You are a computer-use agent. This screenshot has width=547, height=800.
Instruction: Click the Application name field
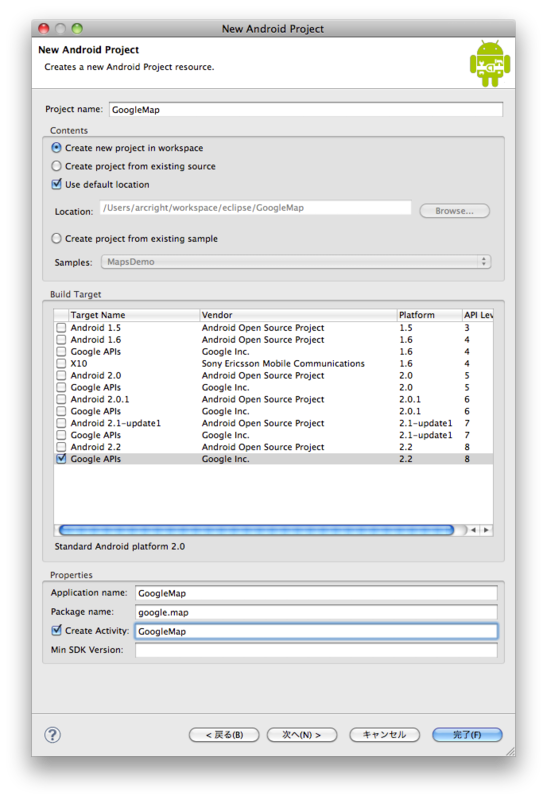pos(316,593)
